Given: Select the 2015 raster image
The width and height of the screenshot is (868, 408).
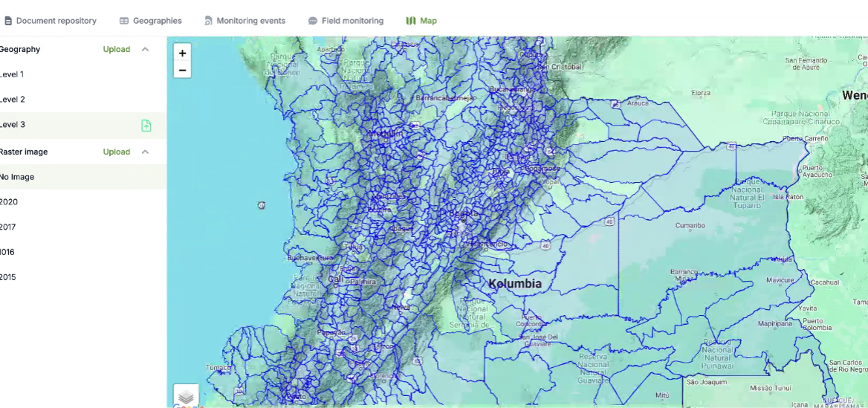Looking at the screenshot, I should tap(8, 277).
